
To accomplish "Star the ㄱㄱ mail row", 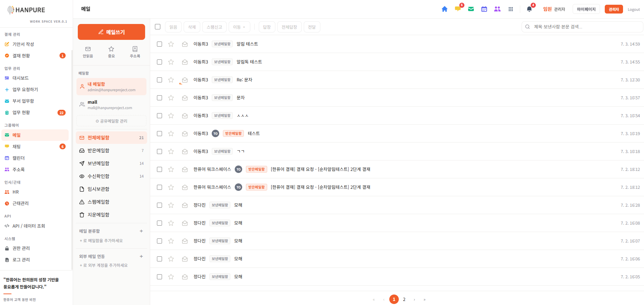I will pos(171,151).
